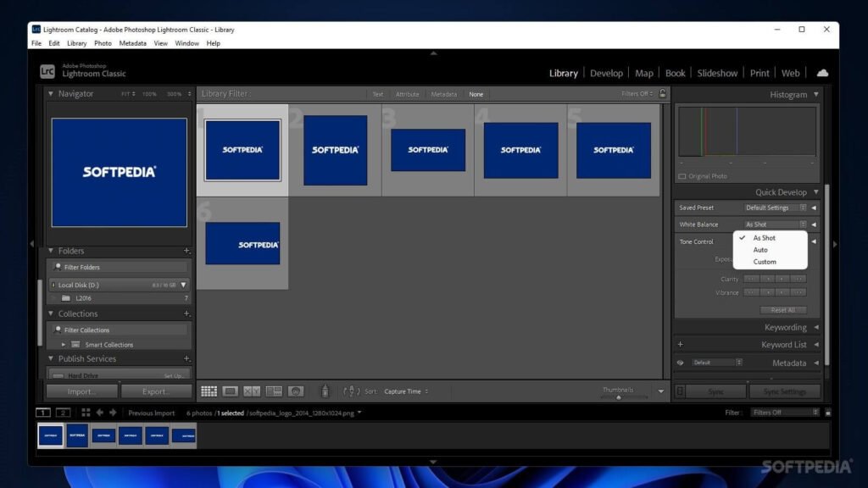Collapse the Publish Services panel
This screenshot has height=488, width=868.
(x=50, y=359)
